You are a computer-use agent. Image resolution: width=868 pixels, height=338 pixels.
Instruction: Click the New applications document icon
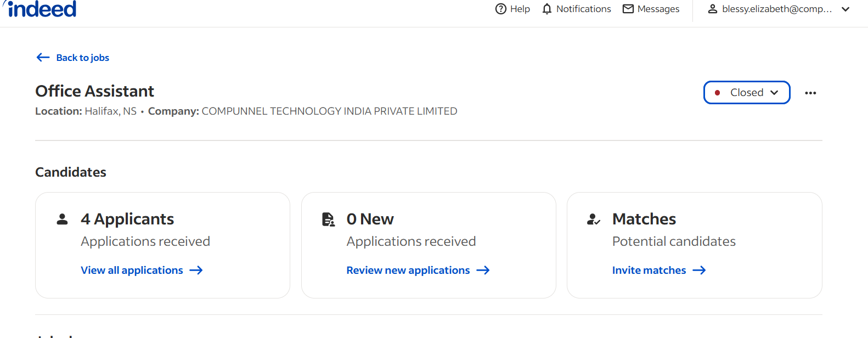pos(328,219)
